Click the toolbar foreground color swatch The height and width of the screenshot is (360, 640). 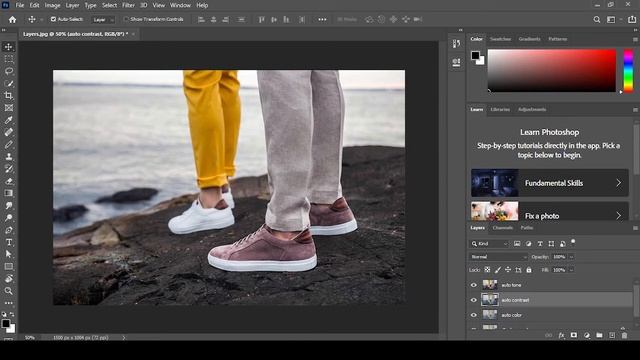6,324
